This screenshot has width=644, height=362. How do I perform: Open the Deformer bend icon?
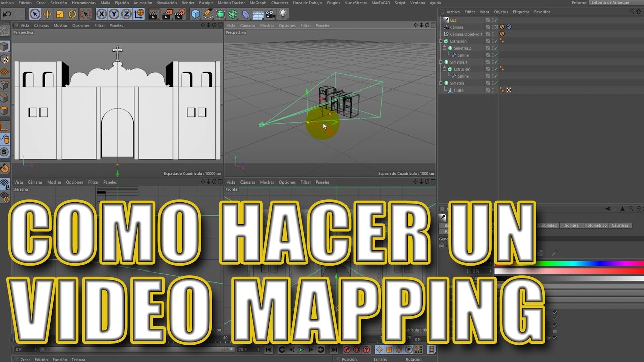(x=246, y=14)
